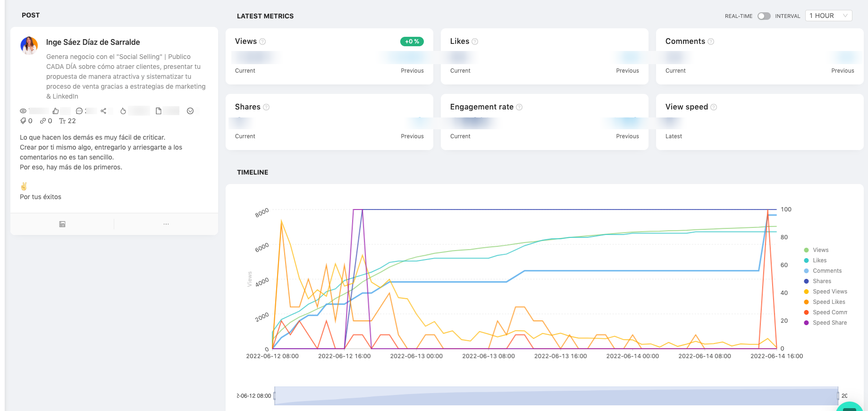Viewport: 868px width, 411px height.
Task: Click the Comments legend entry
Action: [826, 271]
